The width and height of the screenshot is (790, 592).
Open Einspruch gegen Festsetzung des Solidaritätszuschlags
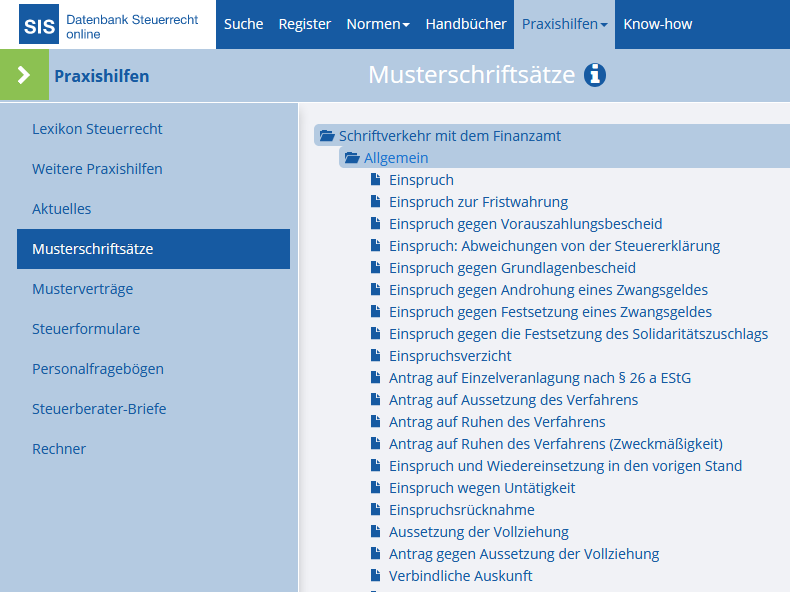pyautogui.click(x=578, y=334)
